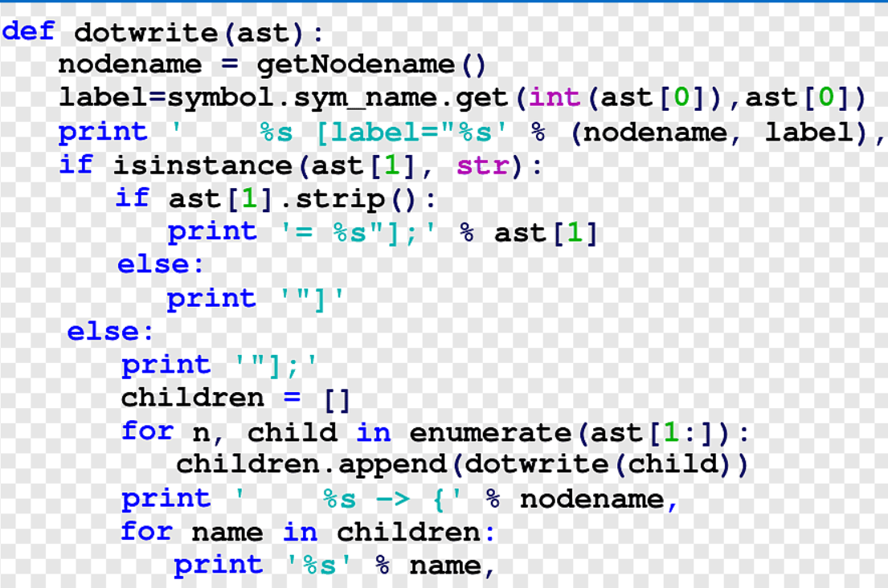This screenshot has height=588, width=888.
Task: Click the 'children.append(dotwrite(child))' line
Action: point(463,465)
